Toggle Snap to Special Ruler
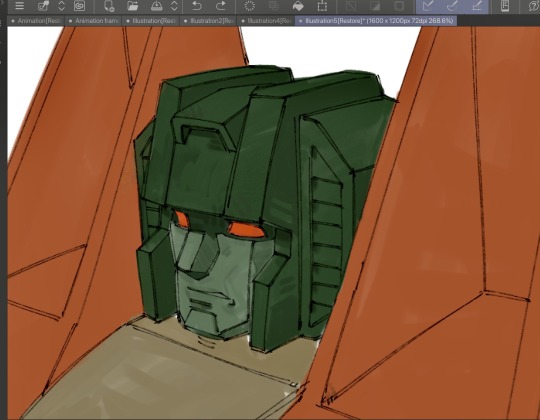The image size is (540, 420). [452, 6]
